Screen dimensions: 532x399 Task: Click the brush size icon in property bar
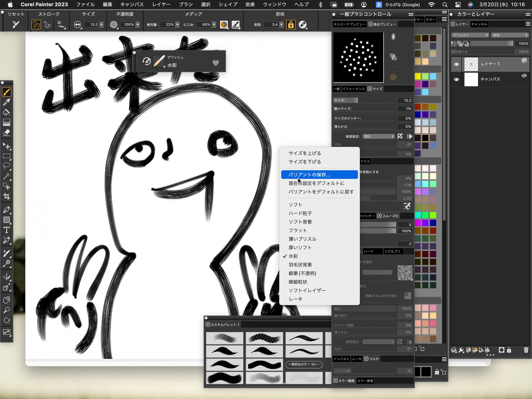pyautogui.click(x=78, y=25)
